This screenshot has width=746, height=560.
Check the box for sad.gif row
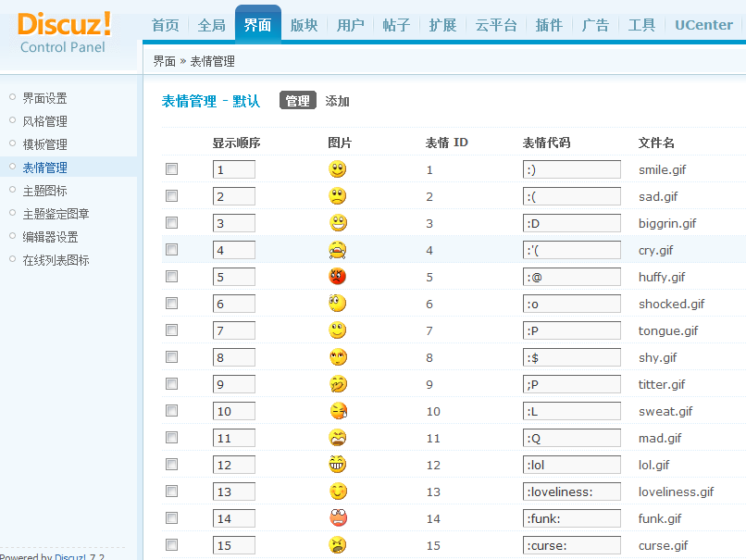coord(172,195)
